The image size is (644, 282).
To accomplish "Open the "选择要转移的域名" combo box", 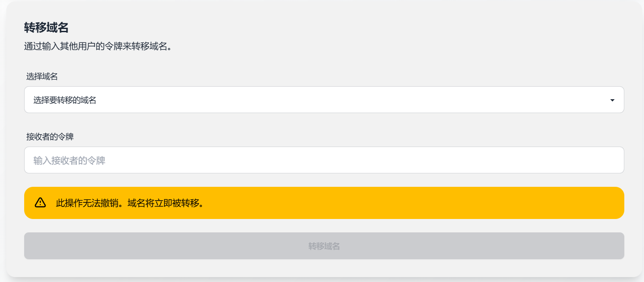I will pos(324,100).
